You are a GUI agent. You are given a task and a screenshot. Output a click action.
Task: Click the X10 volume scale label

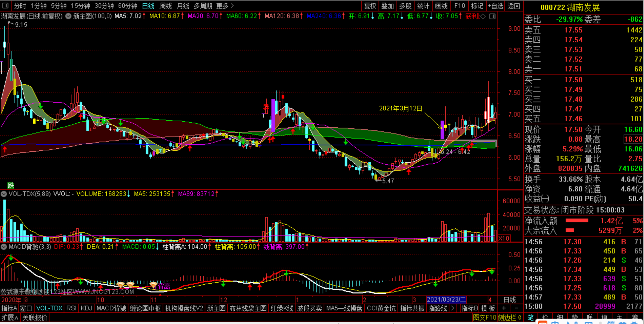point(504,238)
